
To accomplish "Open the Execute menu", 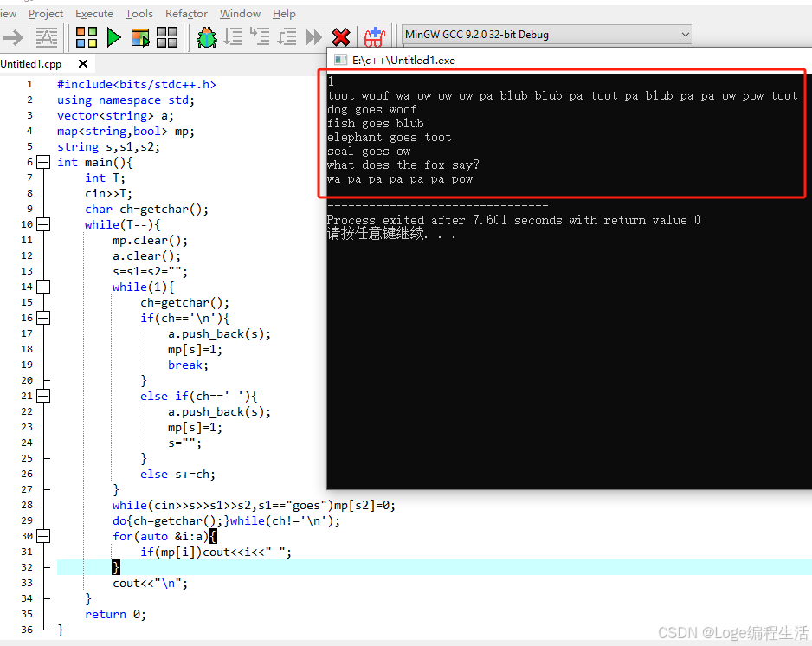I will click(94, 14).
